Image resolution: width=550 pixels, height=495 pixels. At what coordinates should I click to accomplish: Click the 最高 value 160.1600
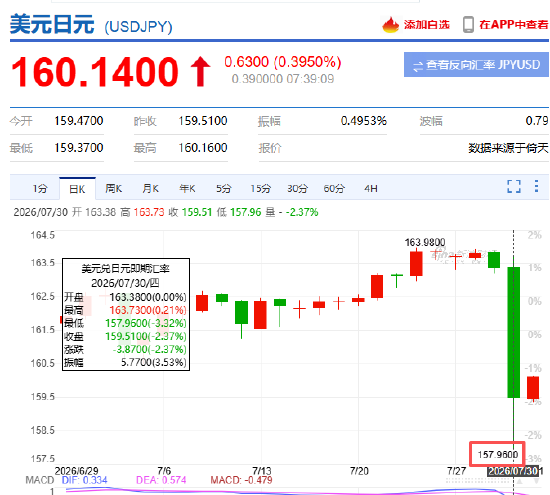[203, 148]
